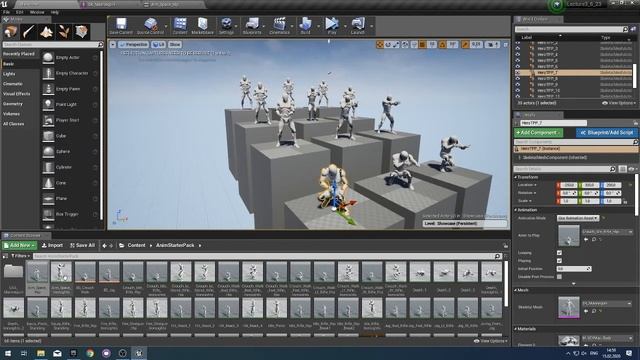Select the Paint mode brush icon
The height and width of the screenshot is (360, 640).
(29, 32)
